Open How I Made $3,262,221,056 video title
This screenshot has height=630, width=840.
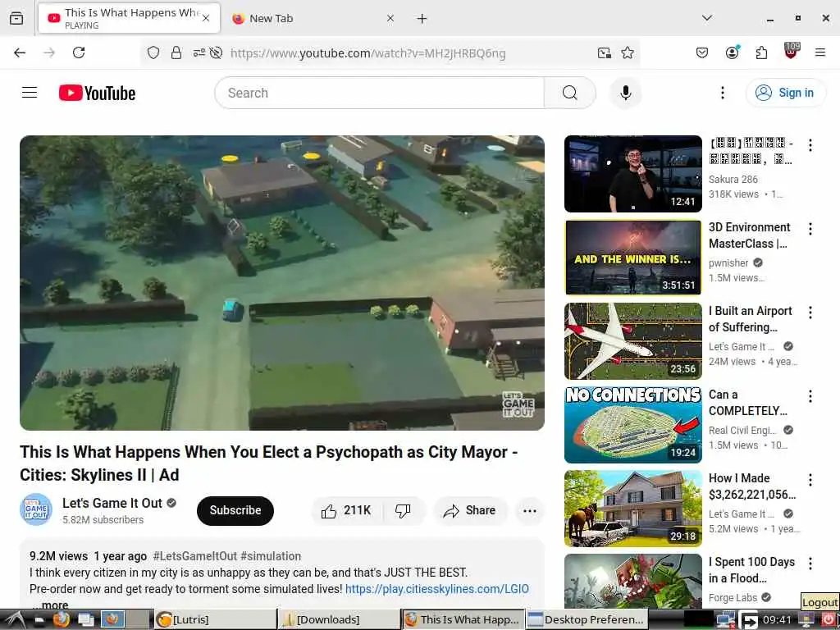click(751, 486)
